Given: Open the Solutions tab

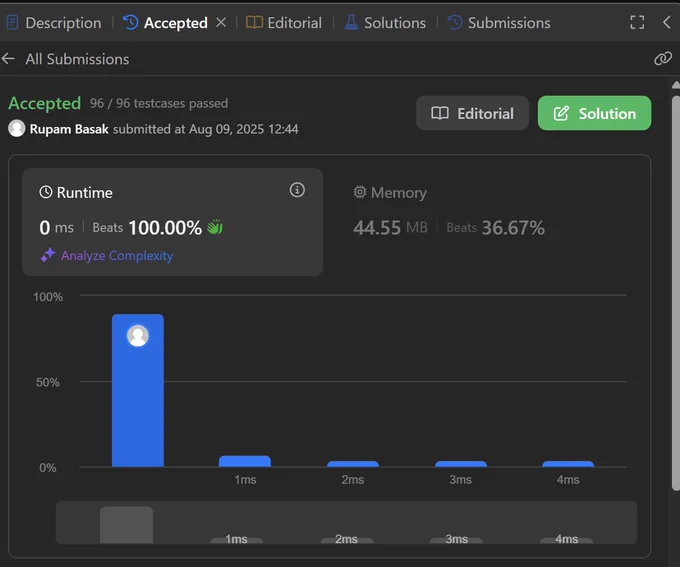Looking at the screenshot, I should pyautogui.click(x=385, y=23).
